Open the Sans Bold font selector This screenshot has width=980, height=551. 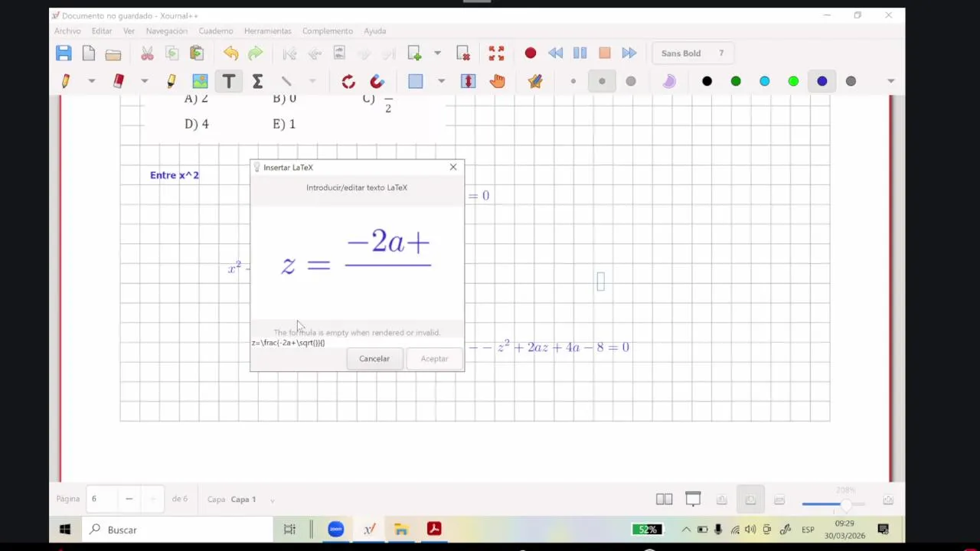point(692,54)
